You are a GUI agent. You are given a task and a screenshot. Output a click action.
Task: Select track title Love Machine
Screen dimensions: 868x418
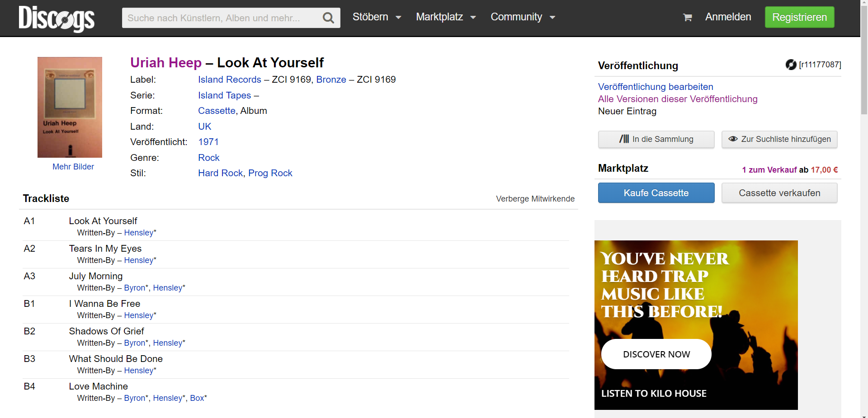click(99, 386)
